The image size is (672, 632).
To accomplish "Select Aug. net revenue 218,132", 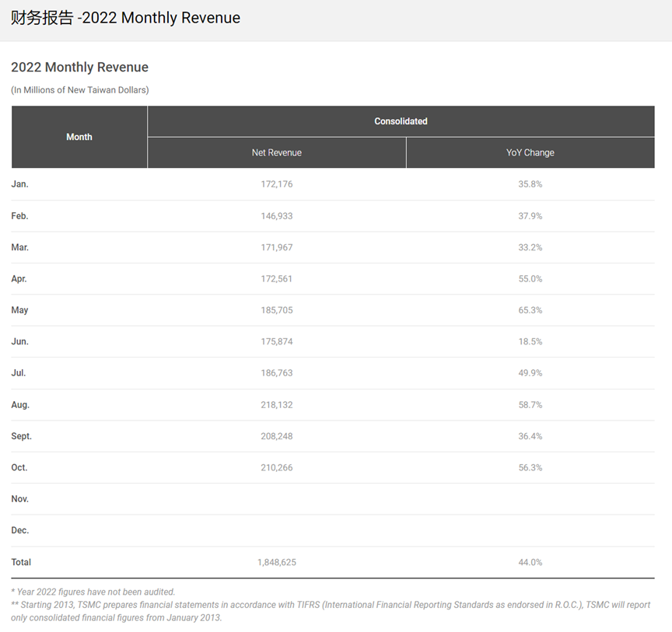I will coord(276,405).
